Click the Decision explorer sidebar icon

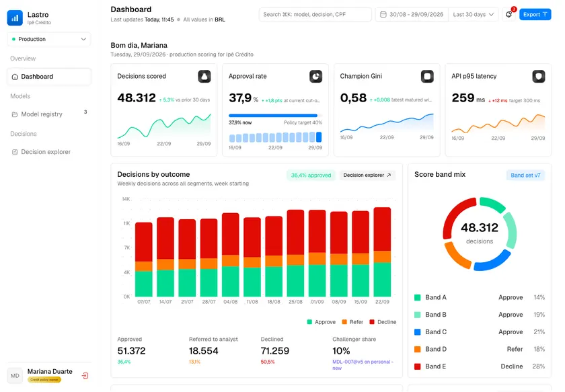(15, 152)
